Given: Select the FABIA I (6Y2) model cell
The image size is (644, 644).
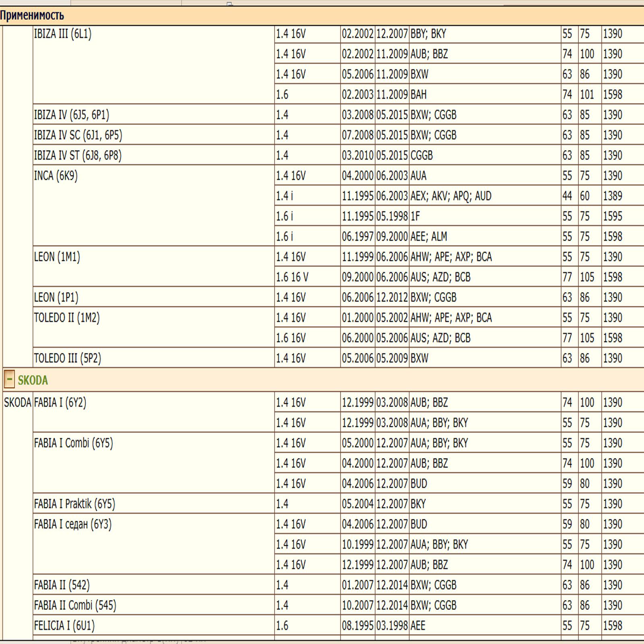Looking at the screenshot, I should [x=60, y=402].
